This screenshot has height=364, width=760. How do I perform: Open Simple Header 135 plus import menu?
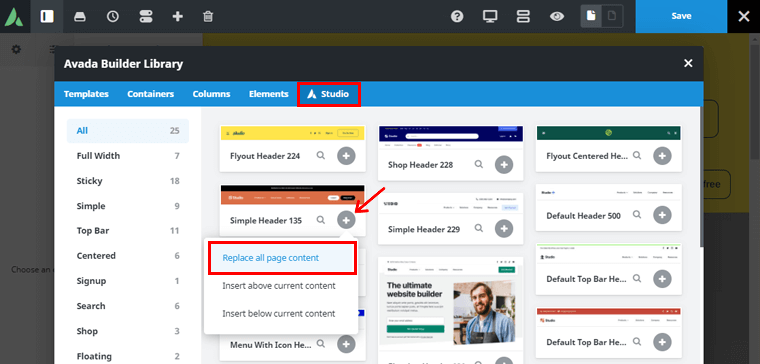(x=346, y=221)
